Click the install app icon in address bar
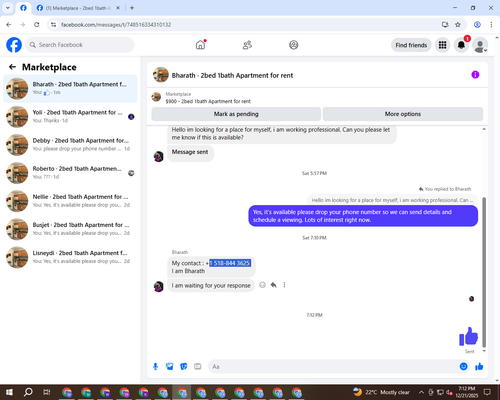This screenshot has height=400, width=500. point(445,24)
